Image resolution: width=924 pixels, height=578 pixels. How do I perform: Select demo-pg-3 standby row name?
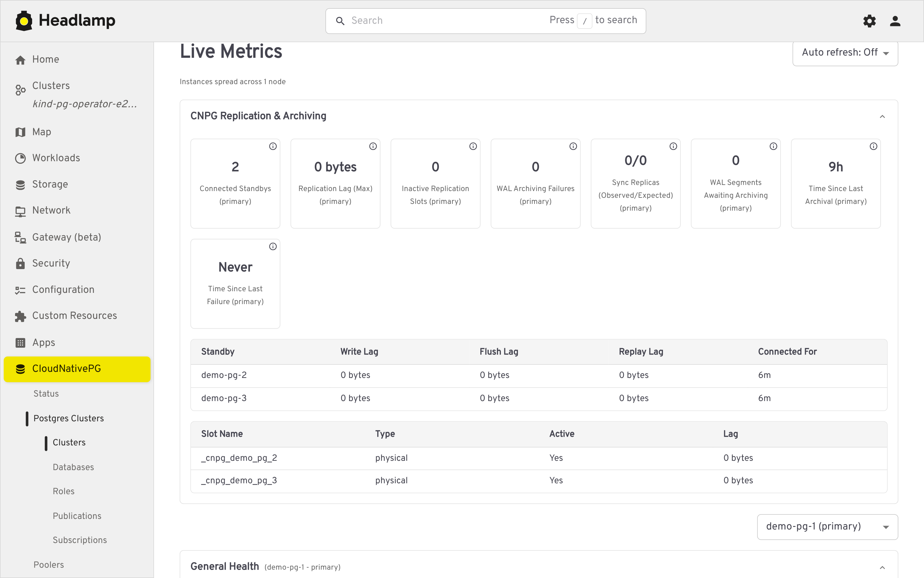pos(224,398)
